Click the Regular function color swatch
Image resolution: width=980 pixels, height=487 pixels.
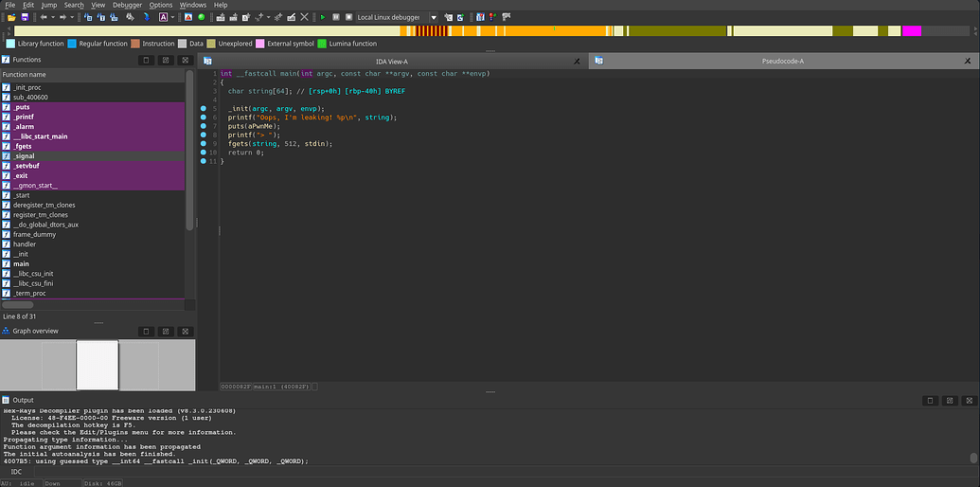pos(73,44)
